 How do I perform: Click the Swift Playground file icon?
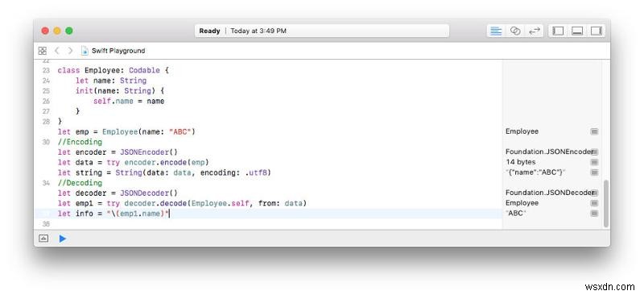tap(85, 51)
